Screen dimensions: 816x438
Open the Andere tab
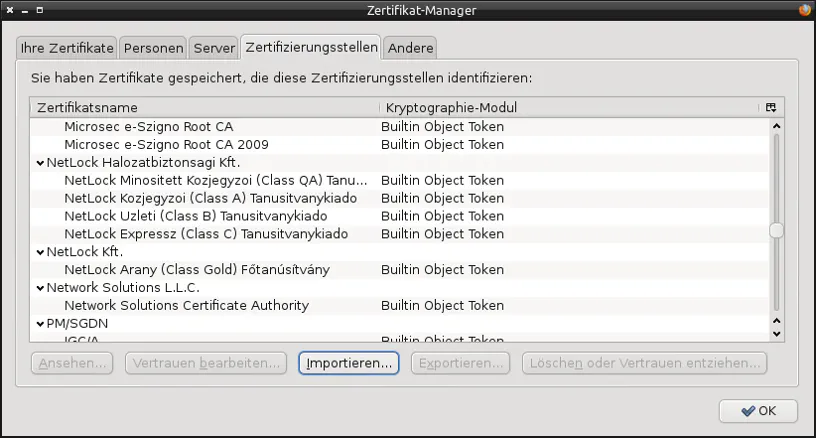click(x=410, y=48)
